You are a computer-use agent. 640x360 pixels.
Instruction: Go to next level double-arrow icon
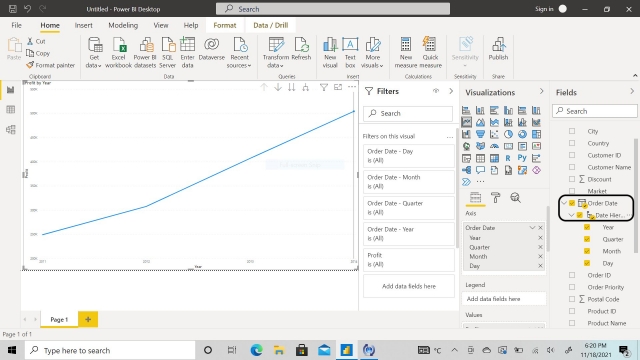[x=291, y=87]
